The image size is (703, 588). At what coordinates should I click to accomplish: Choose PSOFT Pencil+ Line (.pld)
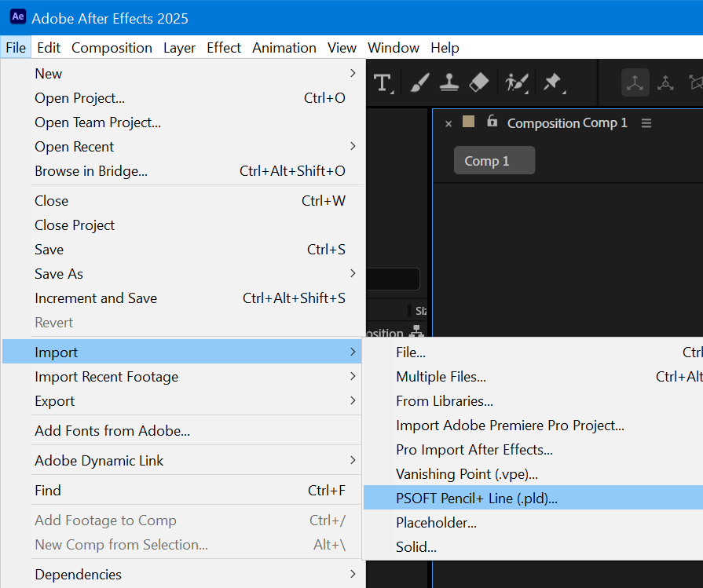pyautogui.click(x=533, y=498)
